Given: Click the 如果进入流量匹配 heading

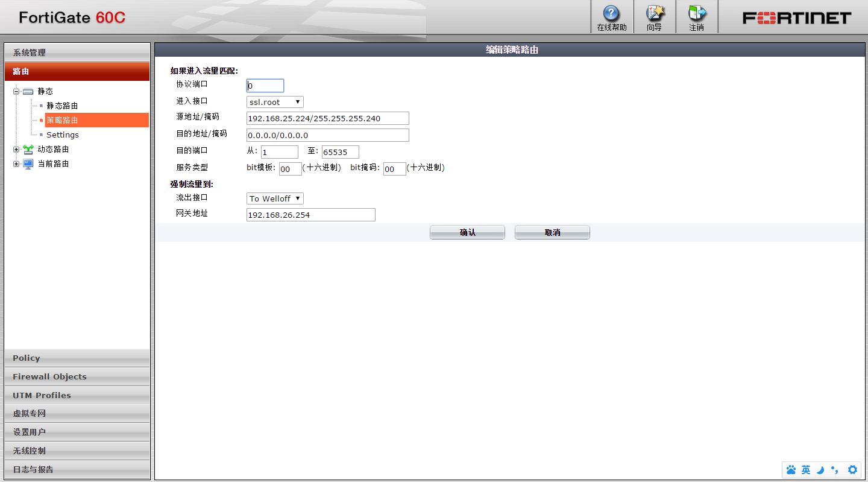Looking at the screenshot, I should coord(204,71).
